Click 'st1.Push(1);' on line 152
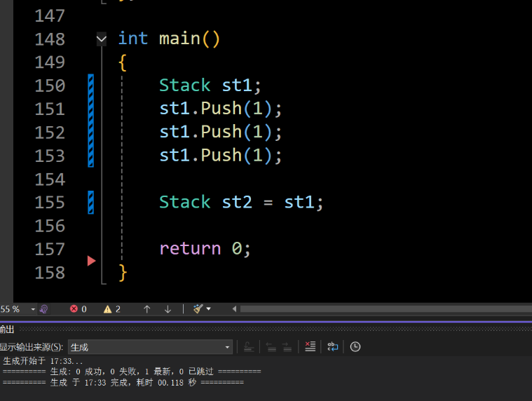Screen dimensions: 532x401 [x=221, y=132]
